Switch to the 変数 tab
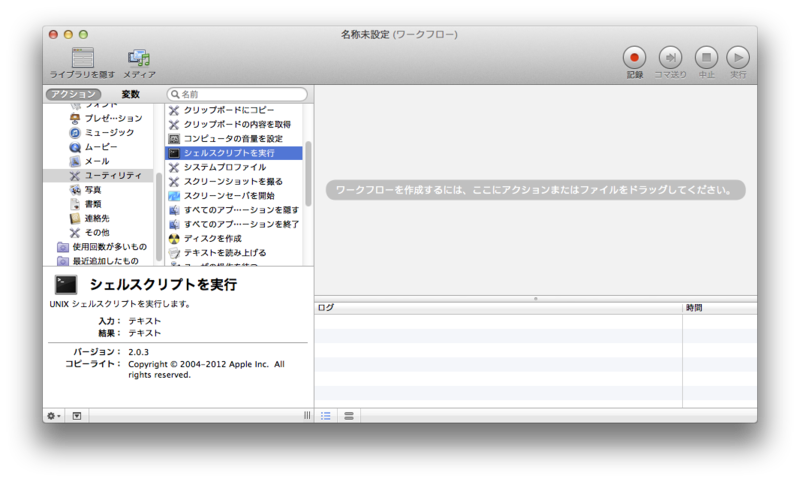Screen dimensions: 800x482 130,94
